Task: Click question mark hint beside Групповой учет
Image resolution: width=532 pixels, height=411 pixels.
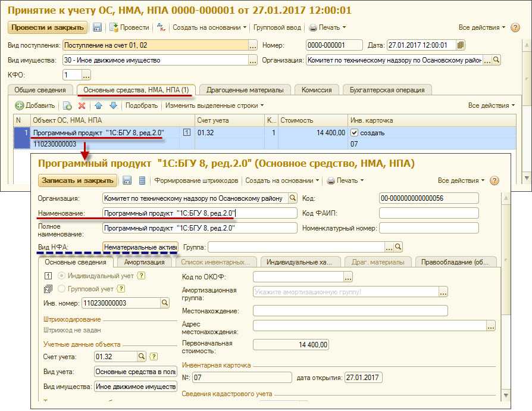Action: coord(121,289)
